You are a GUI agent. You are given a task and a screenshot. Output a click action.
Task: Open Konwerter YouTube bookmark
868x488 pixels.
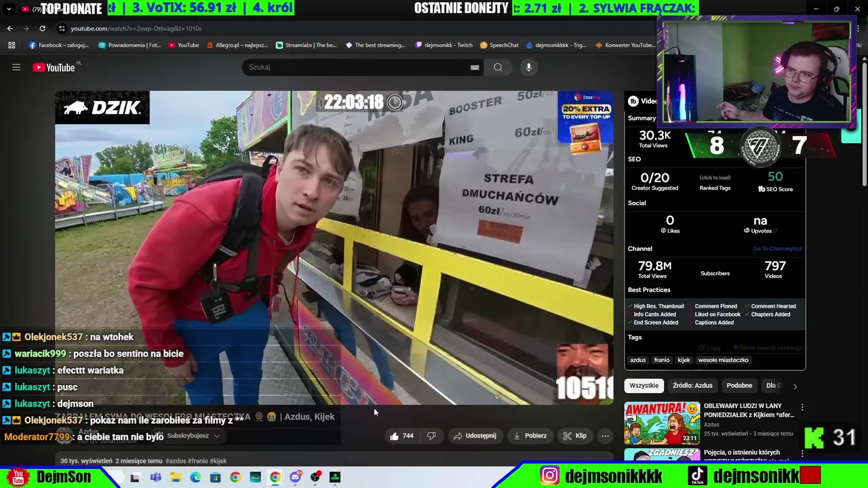(x=625, y=45)
